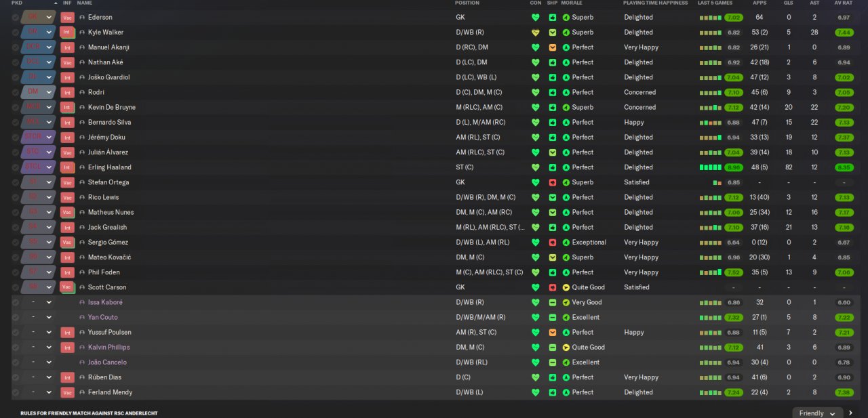Open Rúben Dias's player profile

coord(106,377)
